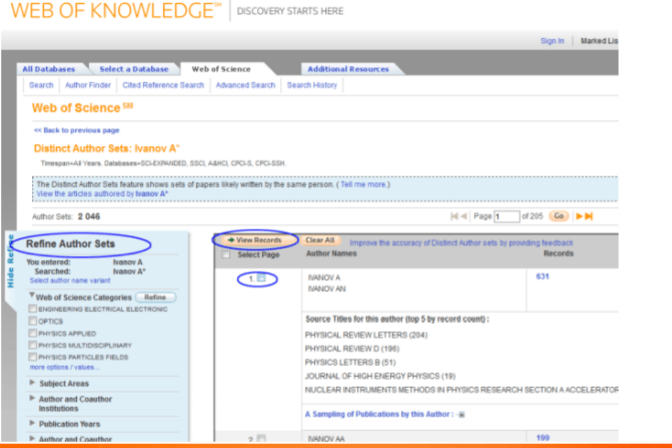Select IVANOV AN author name text

[x=327, y=289]
